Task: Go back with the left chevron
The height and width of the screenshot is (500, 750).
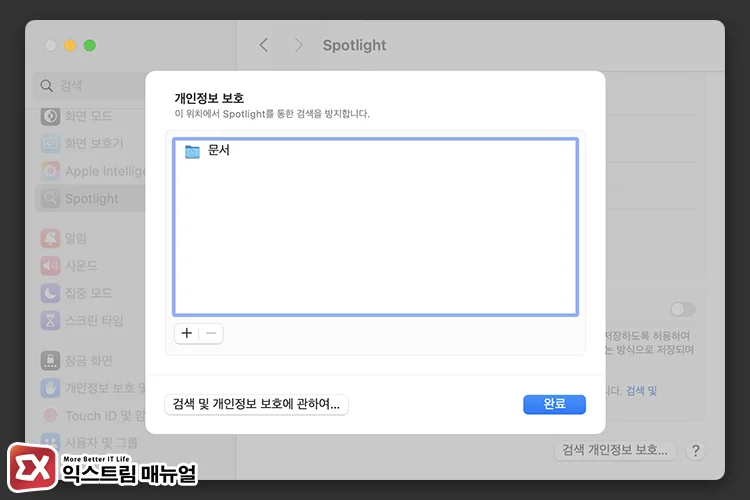Action: point(264,45)
